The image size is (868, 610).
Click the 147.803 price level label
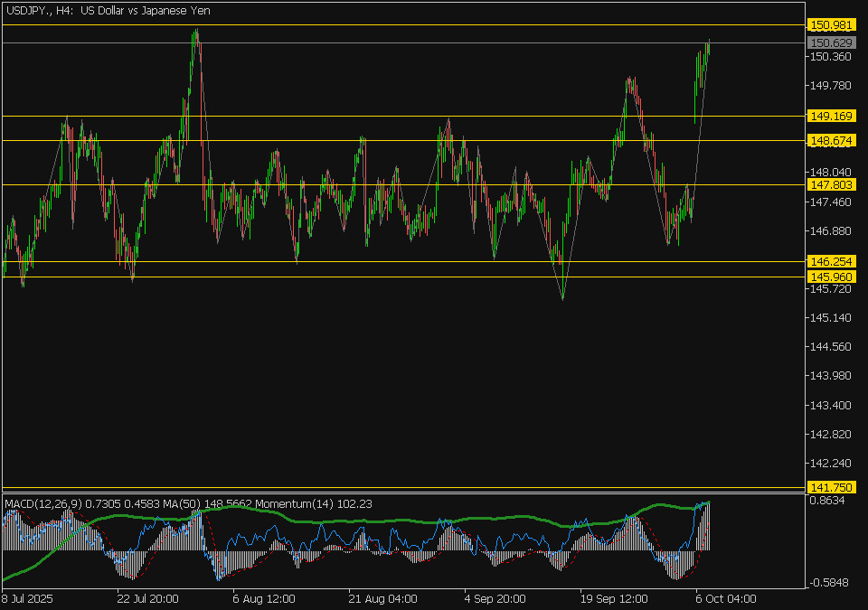click(x=832, y=184)
